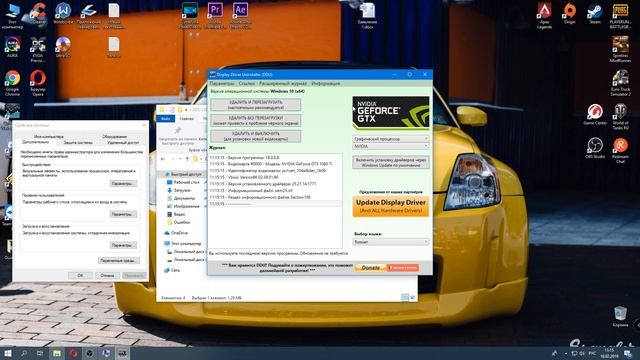640x360 pixels.
Task: Switch to Удаленный доступ tab
Action: [123, 142]
